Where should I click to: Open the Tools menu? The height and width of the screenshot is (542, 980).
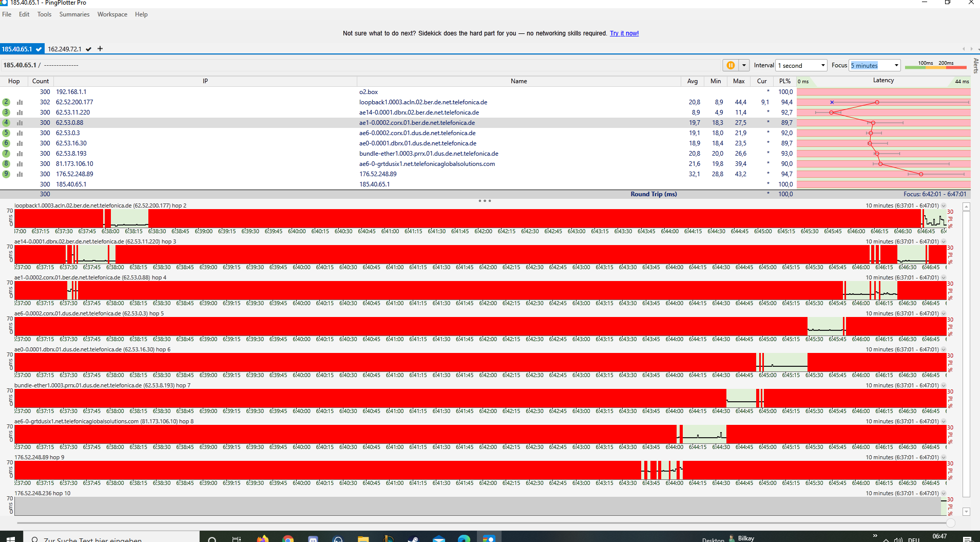click(44, 14)
